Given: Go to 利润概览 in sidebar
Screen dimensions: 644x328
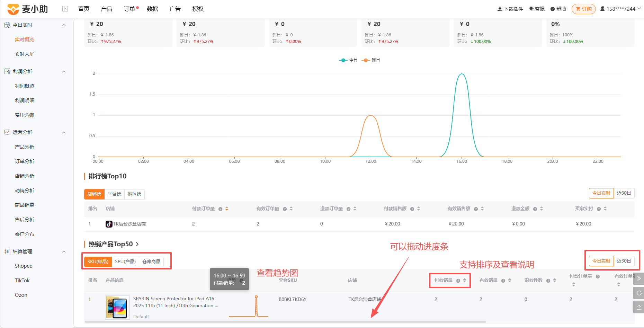Looking at the screenshot, I should click(x=25, y=86).
